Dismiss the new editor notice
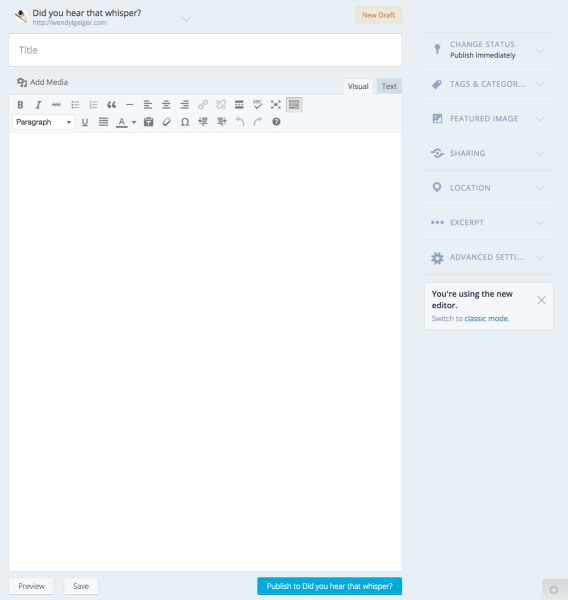 [x=541, y=300]
